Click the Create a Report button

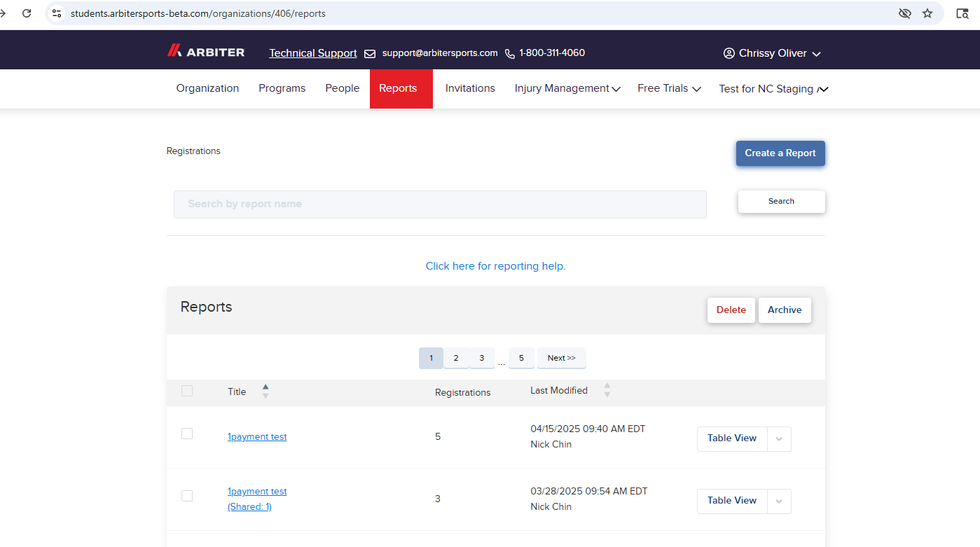tap(780, 153)
